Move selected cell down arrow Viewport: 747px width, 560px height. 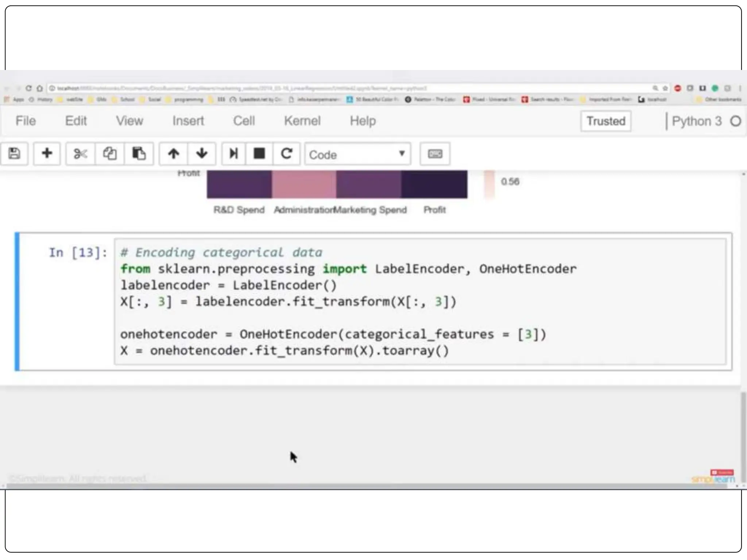coord(202,153)
